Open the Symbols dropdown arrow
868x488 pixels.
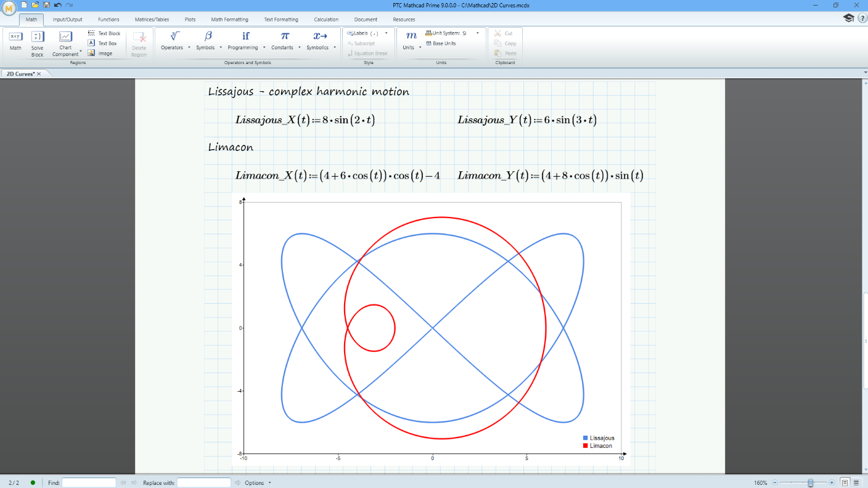220,47
